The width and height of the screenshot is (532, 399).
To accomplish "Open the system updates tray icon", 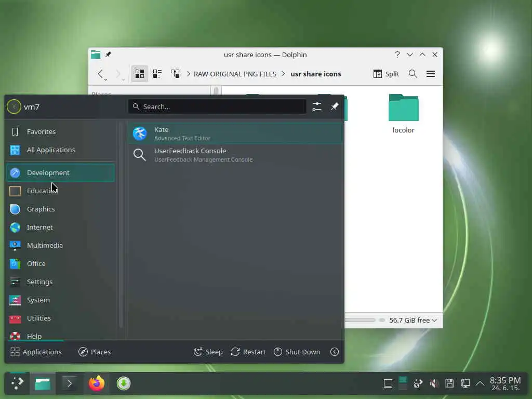I will (x=418, y=383).
